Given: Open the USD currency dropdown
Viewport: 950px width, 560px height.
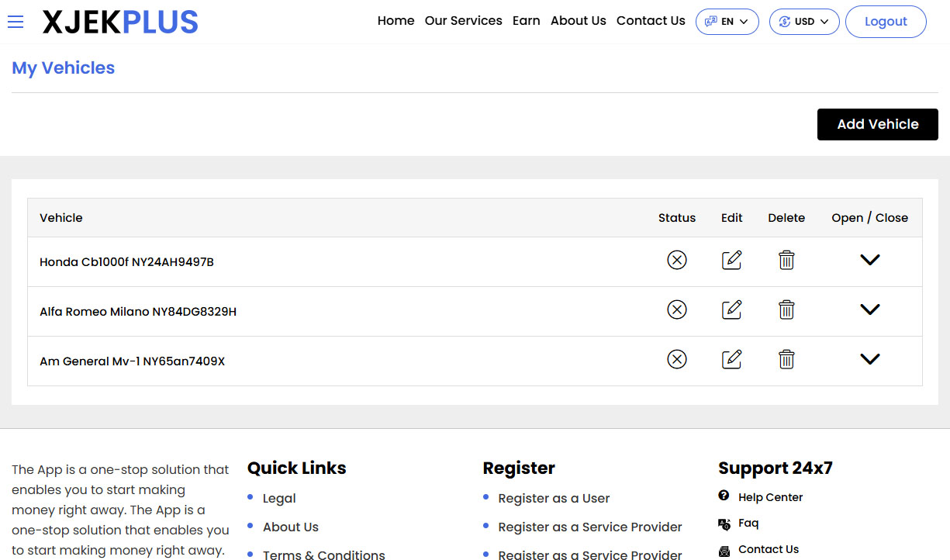Looking at the screenshot, I should pyautogui.click(x=804, y=22).
